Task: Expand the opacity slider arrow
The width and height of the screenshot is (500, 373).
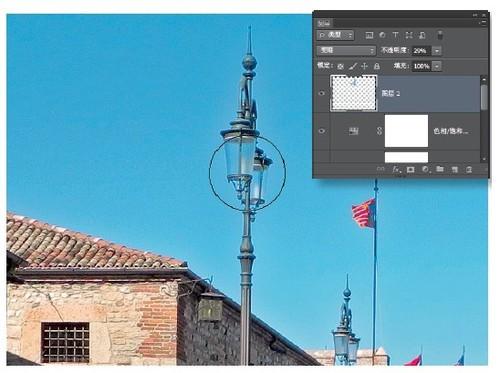Action: click(x=437, y=51)
